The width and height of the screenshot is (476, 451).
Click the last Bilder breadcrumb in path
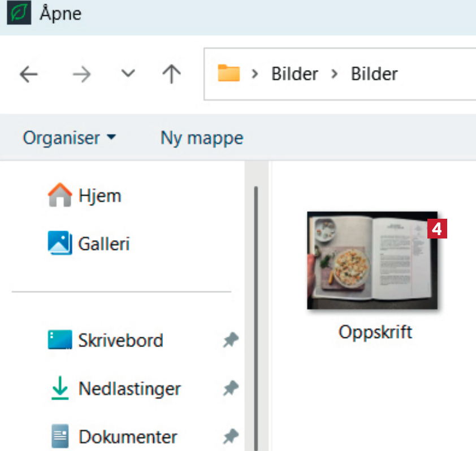pyautogui.click(x=374, y=74)
